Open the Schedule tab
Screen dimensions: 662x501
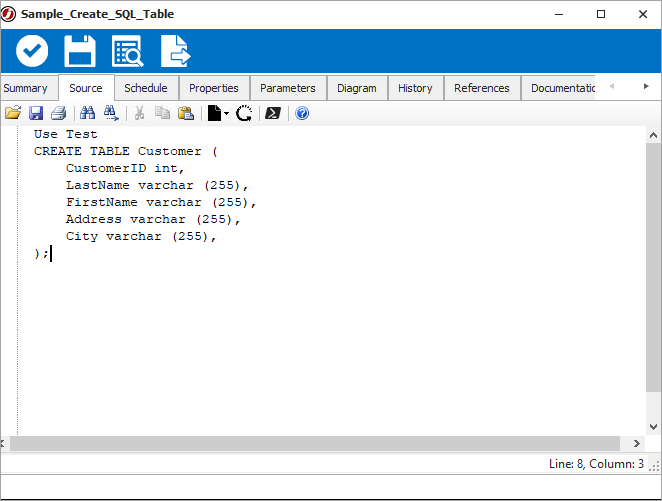pos(146,88)
